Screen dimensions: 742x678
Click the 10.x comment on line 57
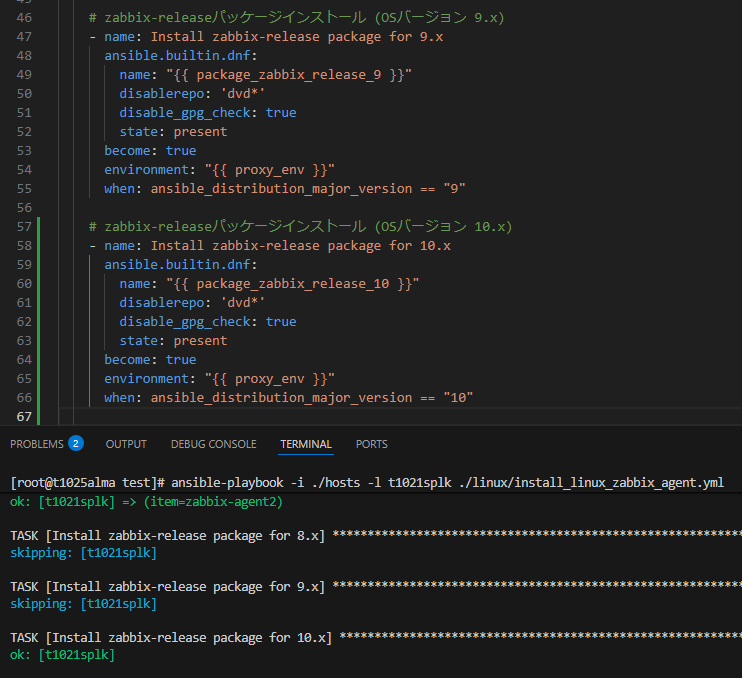[x=300, y=227]
